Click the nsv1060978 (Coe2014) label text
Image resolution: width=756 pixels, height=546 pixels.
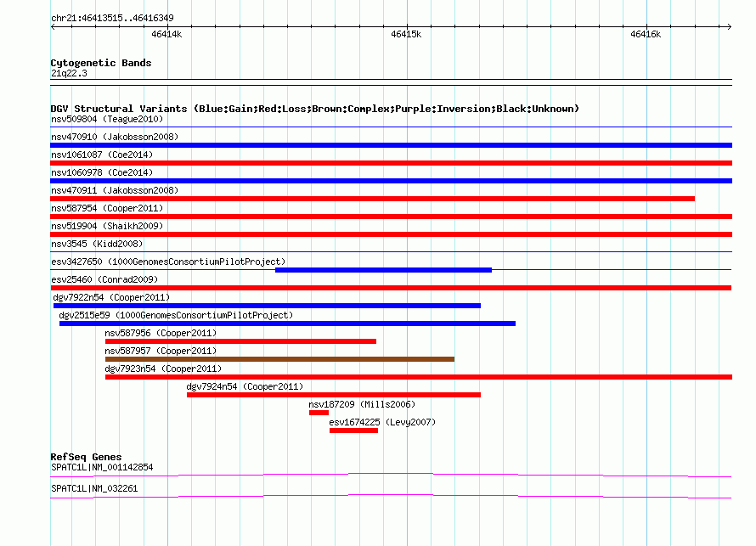pos(102,172)
